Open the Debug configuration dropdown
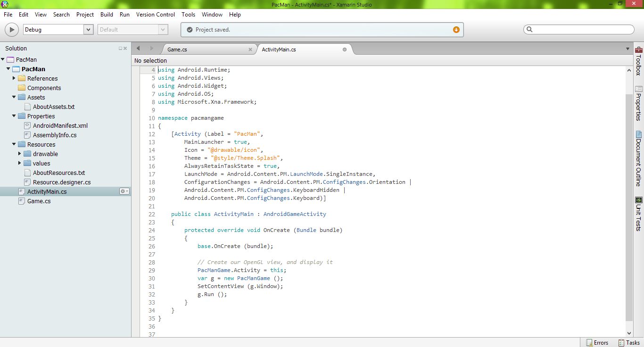 88,29
